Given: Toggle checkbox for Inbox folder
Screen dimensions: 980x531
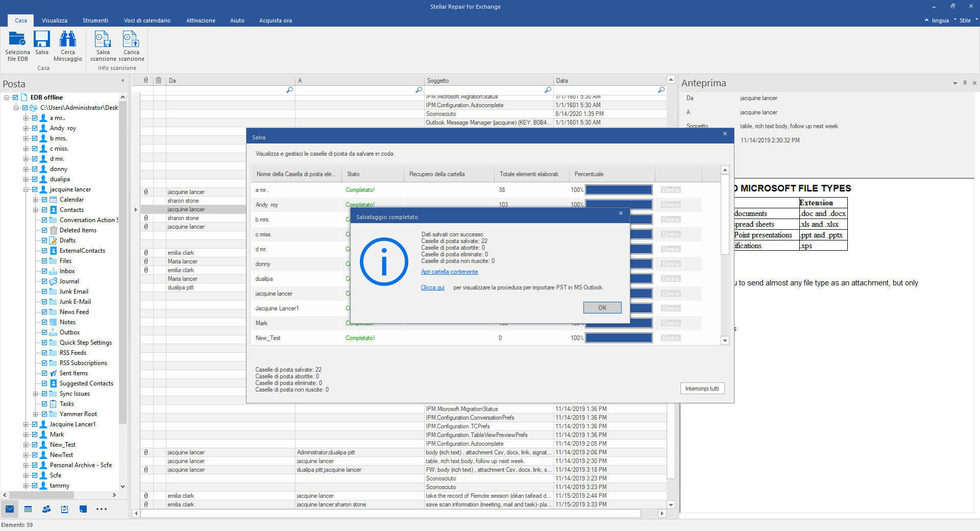Looking at the screenshot, I should pos(44,271).
